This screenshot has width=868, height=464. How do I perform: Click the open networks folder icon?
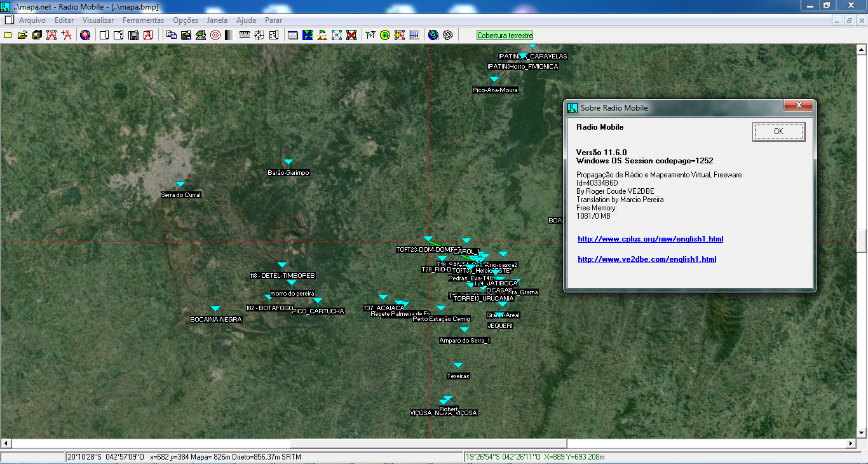22,36
